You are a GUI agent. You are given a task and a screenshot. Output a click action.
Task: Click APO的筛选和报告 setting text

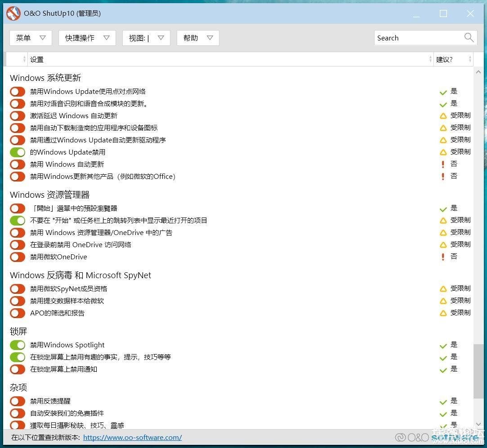(57, 313)
